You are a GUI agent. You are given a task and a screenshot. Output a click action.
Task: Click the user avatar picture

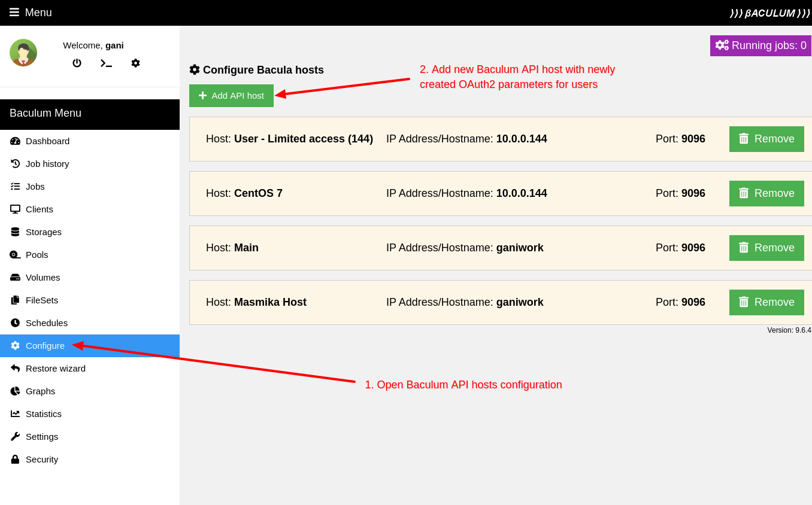tap(23, 53)
